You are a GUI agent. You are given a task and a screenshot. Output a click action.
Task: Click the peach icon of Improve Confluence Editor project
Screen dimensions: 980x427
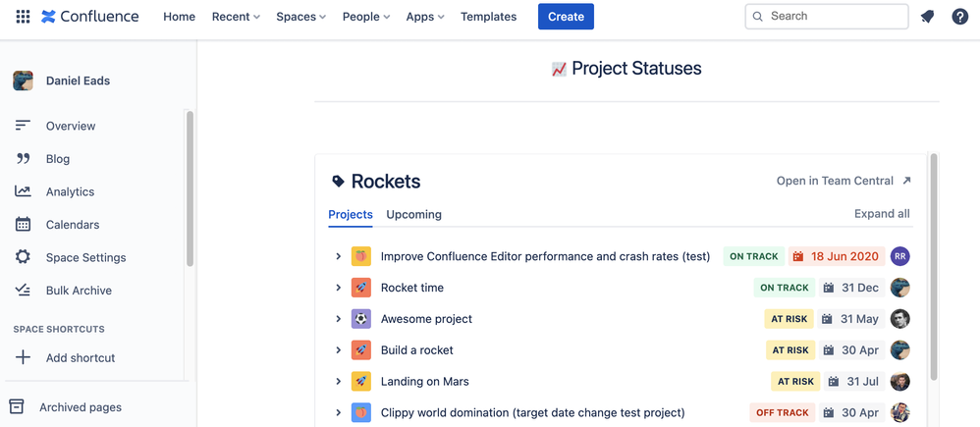tap(361, 256)
